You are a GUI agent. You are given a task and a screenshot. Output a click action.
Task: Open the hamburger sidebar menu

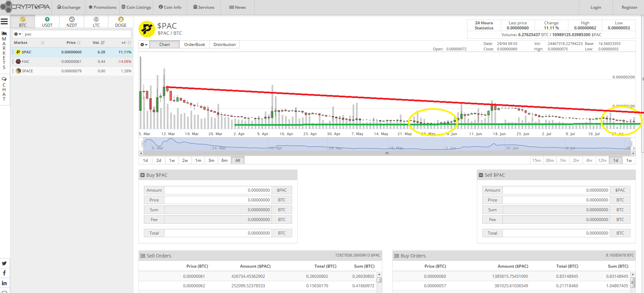coord(4,22)
